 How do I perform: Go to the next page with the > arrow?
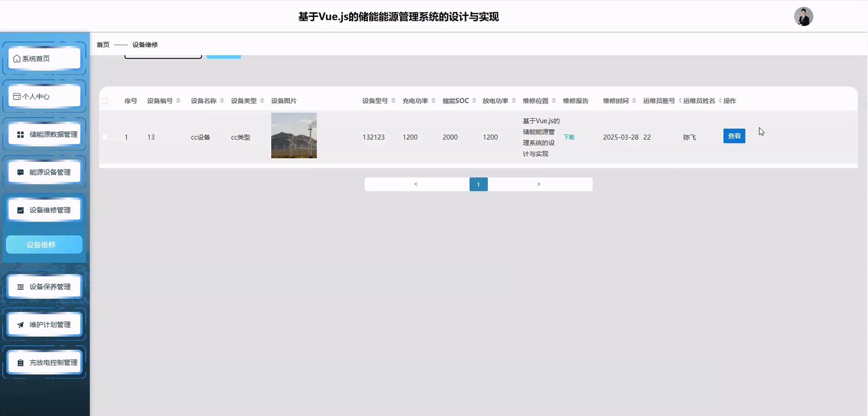click(x=538, y=184)
